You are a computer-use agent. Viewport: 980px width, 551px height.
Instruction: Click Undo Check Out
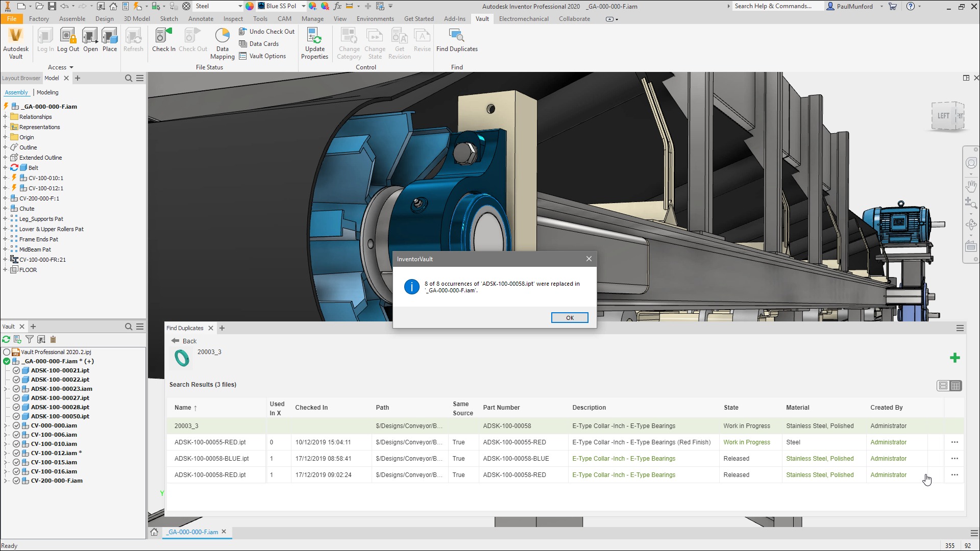266,32
